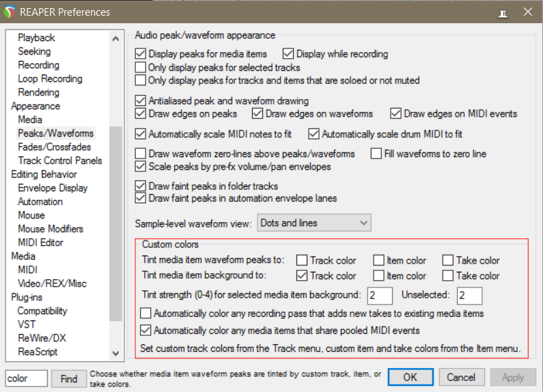
Task: Select Recording in preferences tree
Action: (38, 65)
